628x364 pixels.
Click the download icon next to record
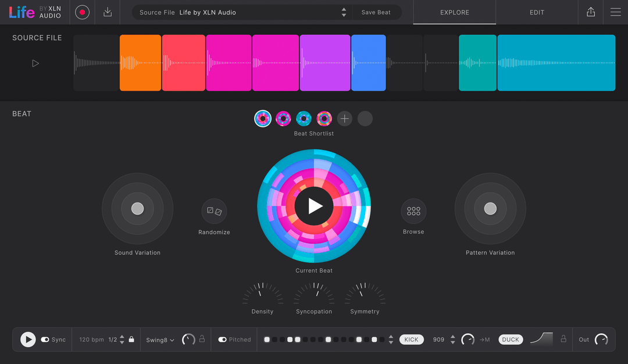tap(108, 12)
